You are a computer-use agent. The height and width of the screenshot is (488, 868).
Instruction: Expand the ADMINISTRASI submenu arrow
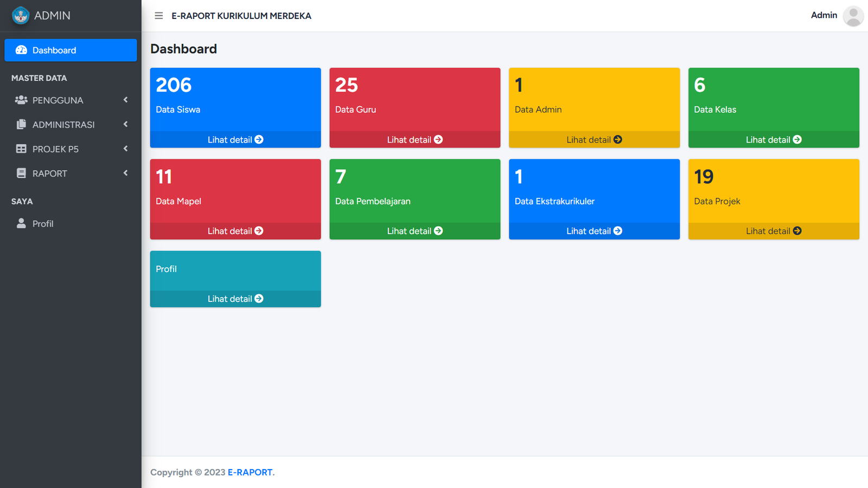click(125, 124)
